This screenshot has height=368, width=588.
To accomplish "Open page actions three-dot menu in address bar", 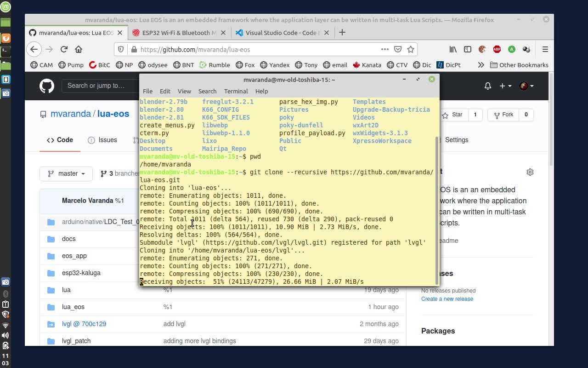I will coord(385,49).
